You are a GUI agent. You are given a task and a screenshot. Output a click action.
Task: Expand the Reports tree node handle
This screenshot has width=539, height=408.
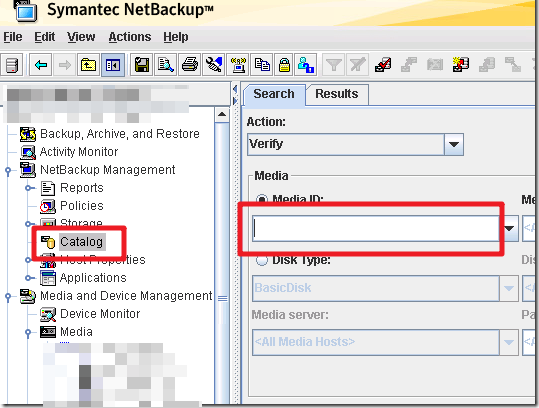30,188
